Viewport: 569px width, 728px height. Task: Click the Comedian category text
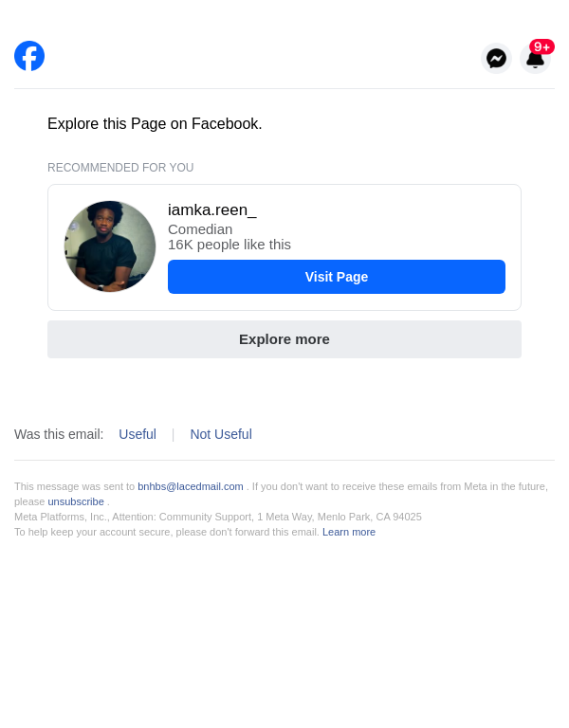(x=200, y=228)
